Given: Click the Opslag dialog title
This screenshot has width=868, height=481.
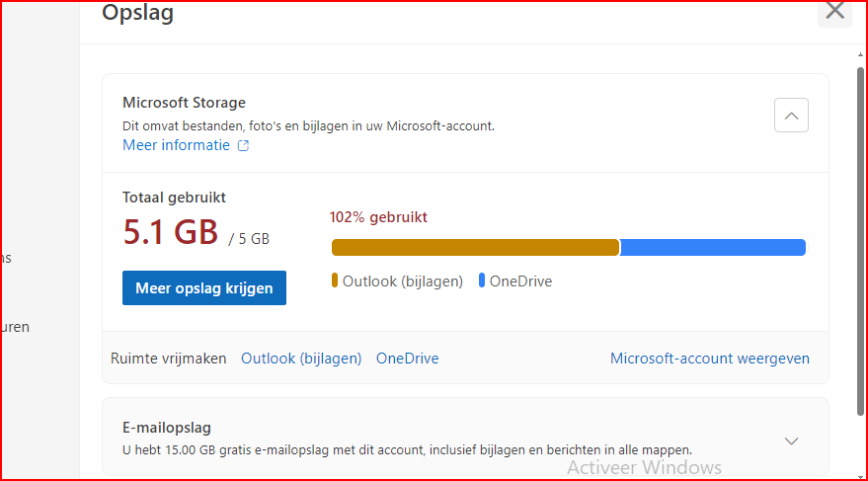Looking at the screenshot, I should [137, 12].
